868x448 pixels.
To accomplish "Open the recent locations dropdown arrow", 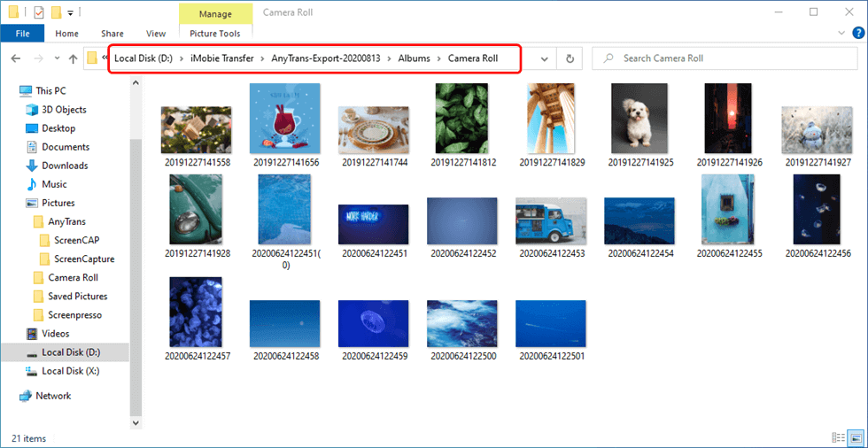I will click(56, 59).
